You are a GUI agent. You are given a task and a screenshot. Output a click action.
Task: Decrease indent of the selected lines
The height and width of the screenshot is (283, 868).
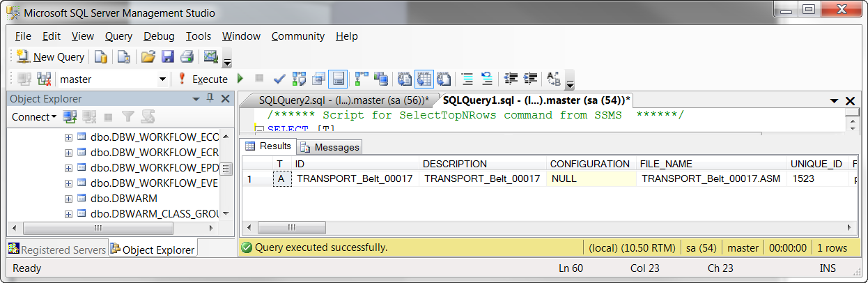click(x=511, y=79)
